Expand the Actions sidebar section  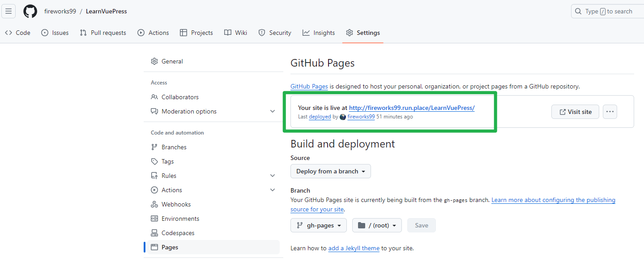273,190
